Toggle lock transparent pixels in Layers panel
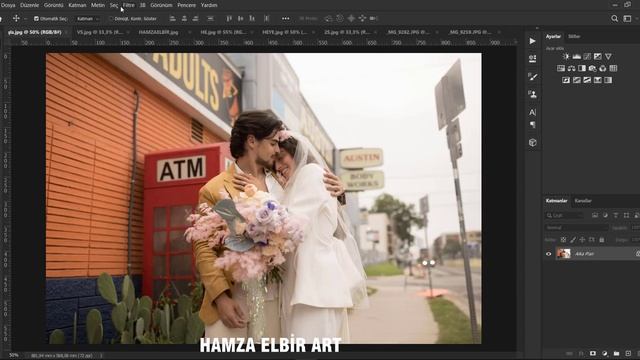Image resolution: width=640 pixels, height=360 pixels. coord(563,240)
